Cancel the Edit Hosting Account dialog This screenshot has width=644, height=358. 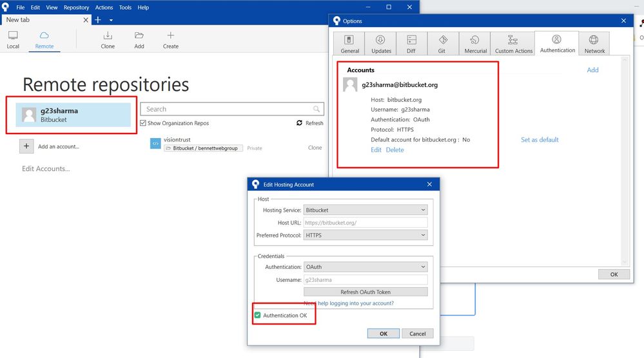(x=417, y=333)
